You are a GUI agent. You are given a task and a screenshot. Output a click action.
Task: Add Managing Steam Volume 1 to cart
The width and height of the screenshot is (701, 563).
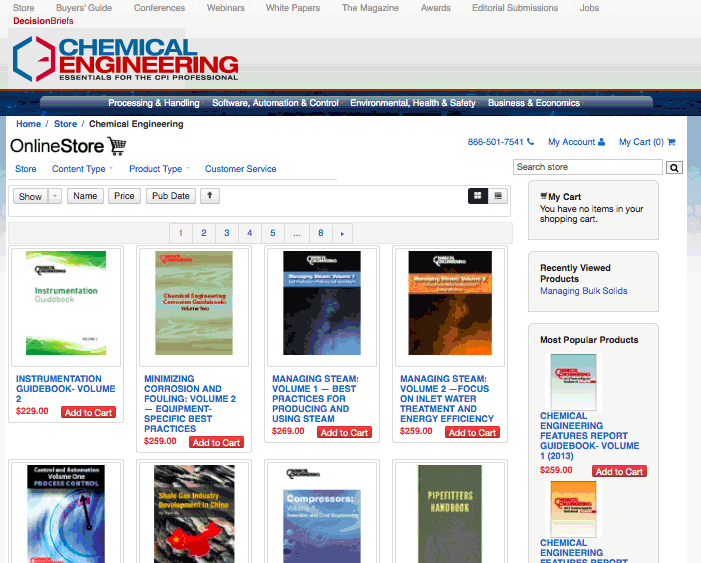click(344, 432)
